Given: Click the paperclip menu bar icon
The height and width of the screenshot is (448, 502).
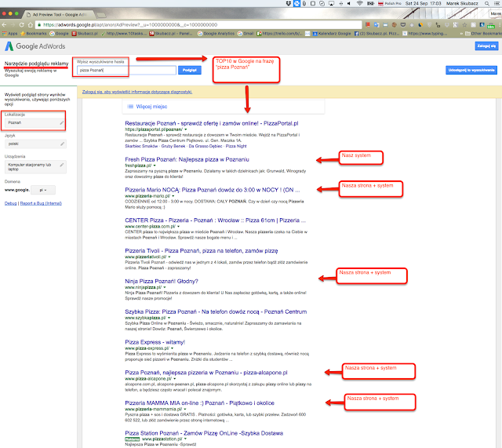Looking at the screenshot, I should 304,3.
